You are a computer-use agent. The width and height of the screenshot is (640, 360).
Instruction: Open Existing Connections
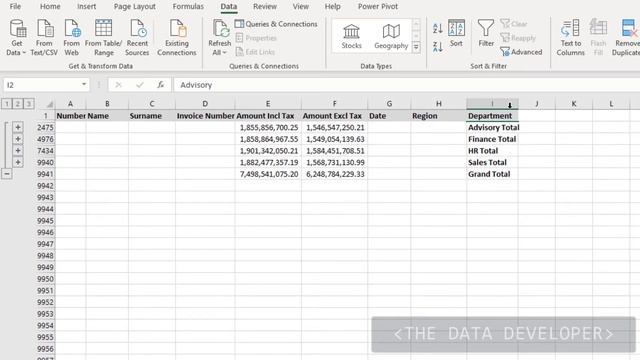(x=177, y=38)
